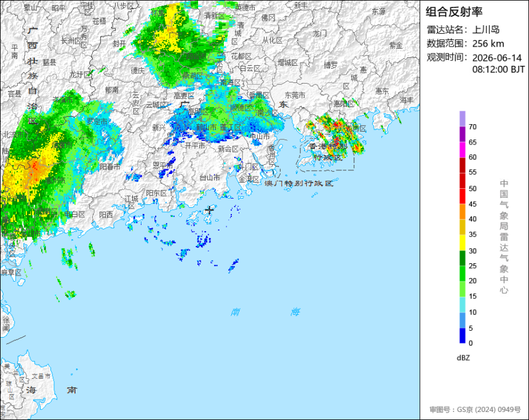
Task: Click the 花都区 map label
Action: (x=241, y=57)
